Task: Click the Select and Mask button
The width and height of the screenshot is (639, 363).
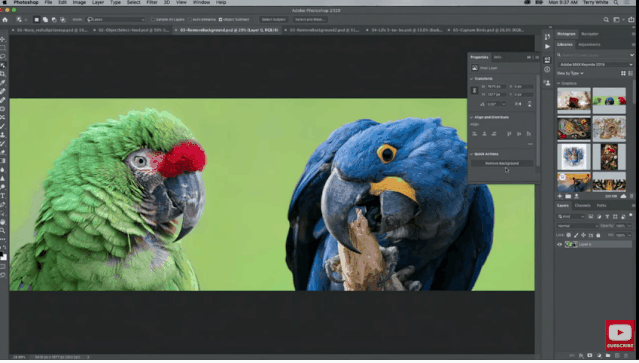Action: 310,20
